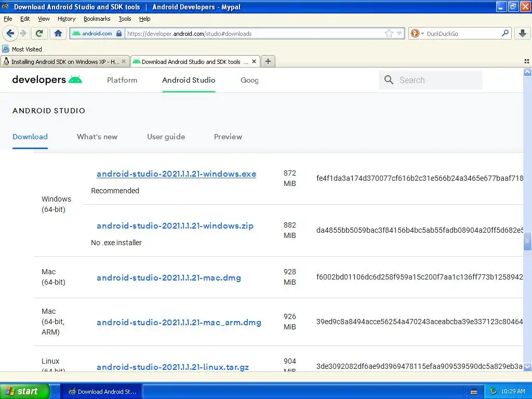This screenshot has height=399, width=532.
Task: Click the keyboard icon in the system tray
Action: pyautogui.click(x=474, y=392)
